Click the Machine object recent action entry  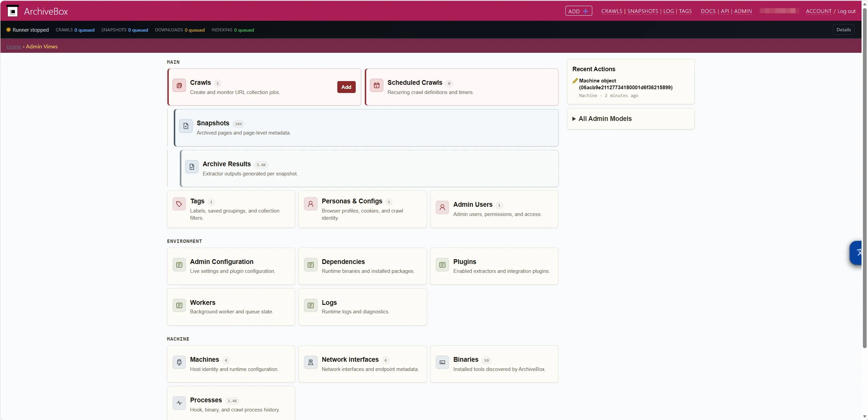[626, 84]
